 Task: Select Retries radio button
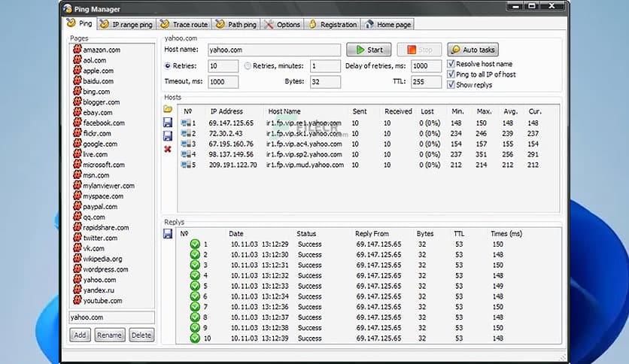click(x=168, y=65)
